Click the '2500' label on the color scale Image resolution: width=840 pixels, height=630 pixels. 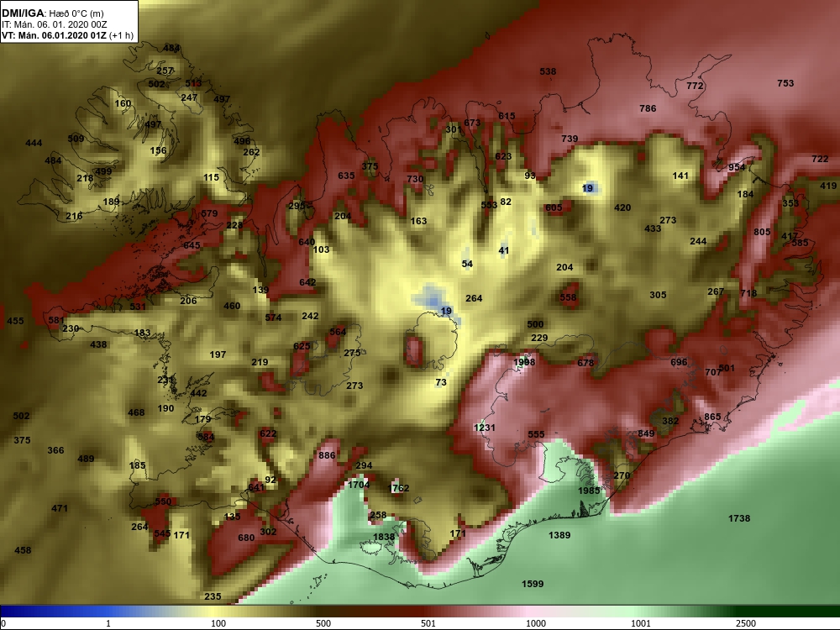746,623
